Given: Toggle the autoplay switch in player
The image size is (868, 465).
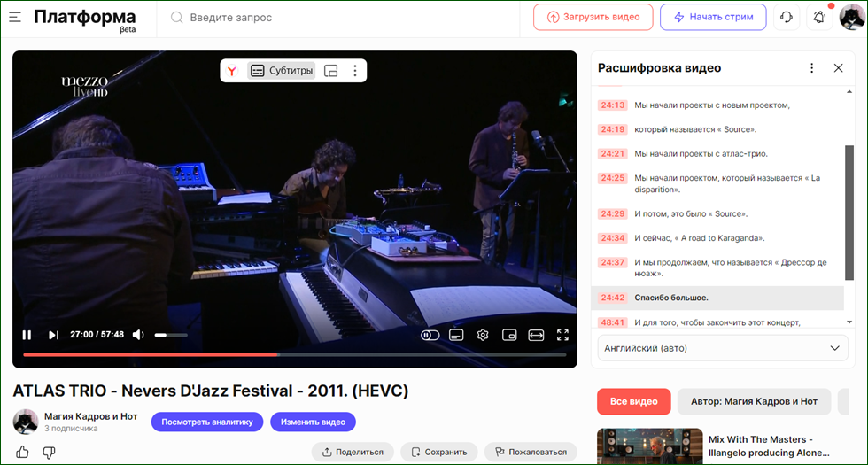Looking at the screenshot, I should (430, 335).
